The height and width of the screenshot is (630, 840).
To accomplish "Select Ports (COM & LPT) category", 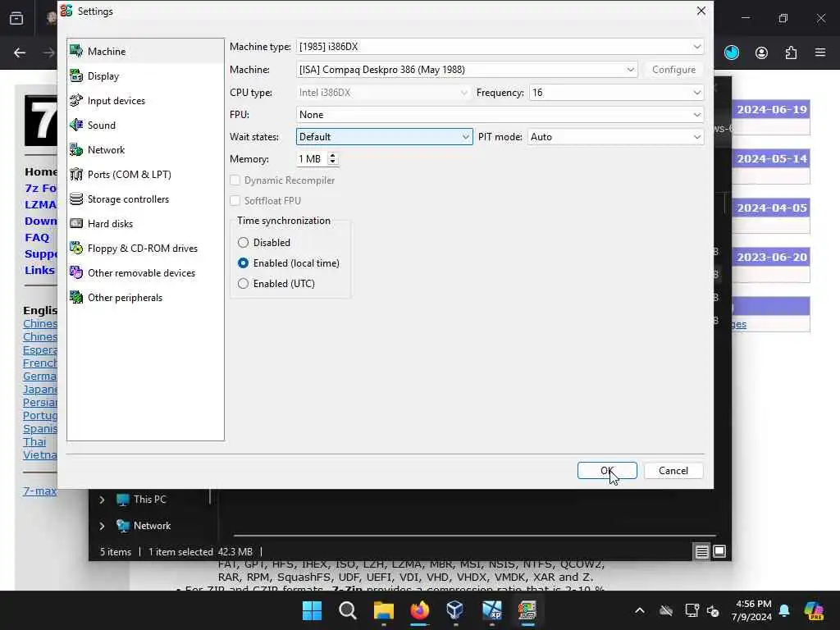I will point(145,175).
